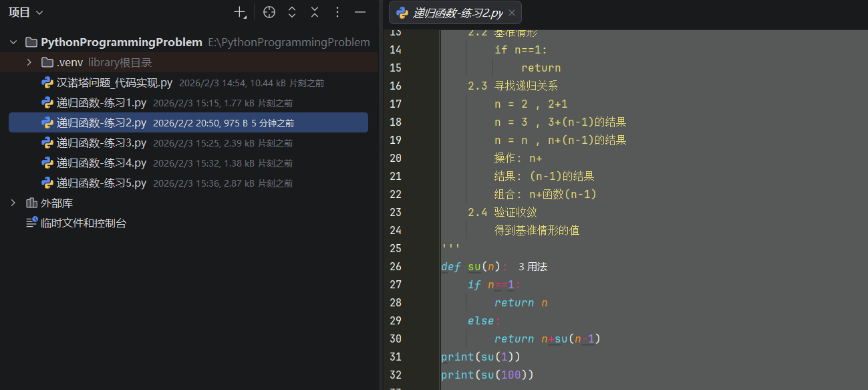Close the 递归函数-练习2.py tab
The height and width of the screenshot is (390, 868).
coord(512,13)
